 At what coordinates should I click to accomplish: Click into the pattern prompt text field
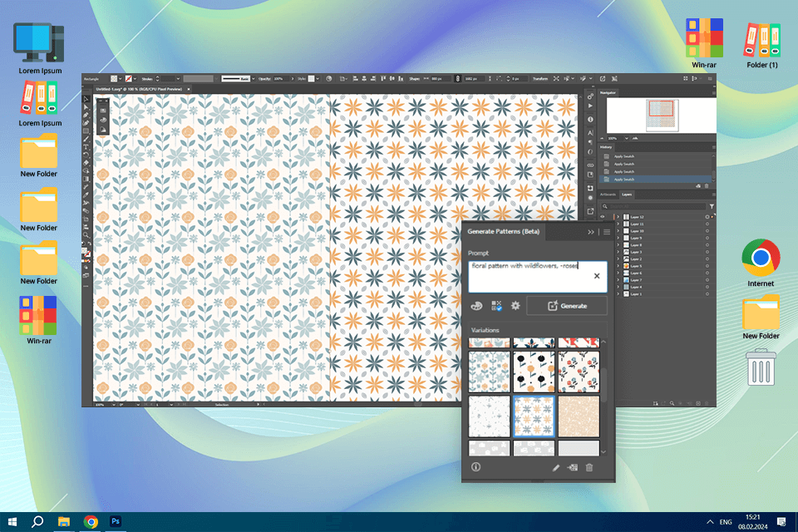(x=538, y=277)
